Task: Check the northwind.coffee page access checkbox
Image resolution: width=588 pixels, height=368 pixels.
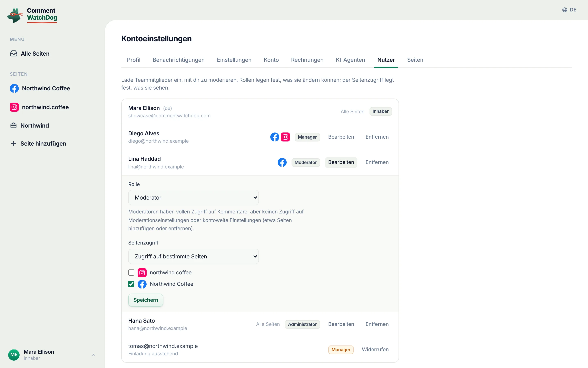Action: 131,273
